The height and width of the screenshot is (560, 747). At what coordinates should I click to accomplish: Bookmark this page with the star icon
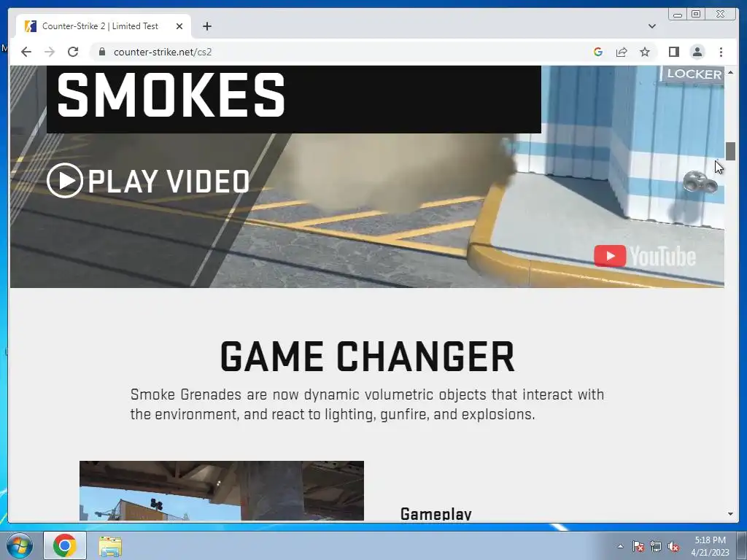pos(645,52)
